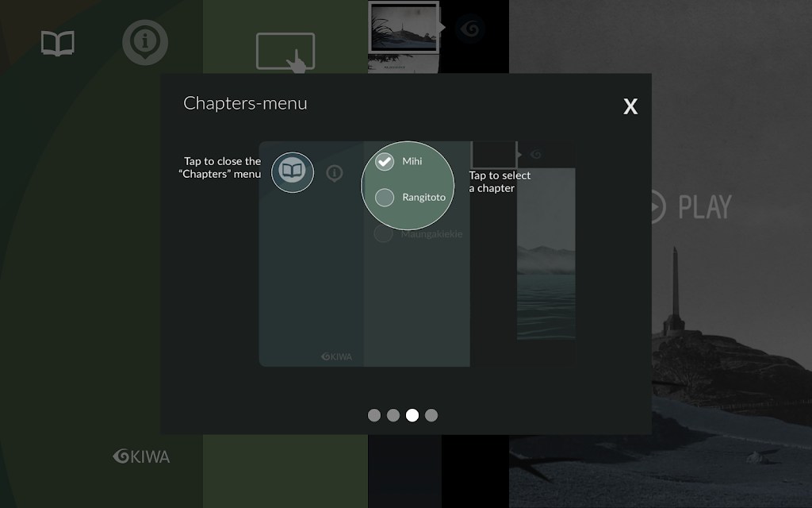Go to second help page dot
This screenshot has height=508, width=812.
pos(393,415)
